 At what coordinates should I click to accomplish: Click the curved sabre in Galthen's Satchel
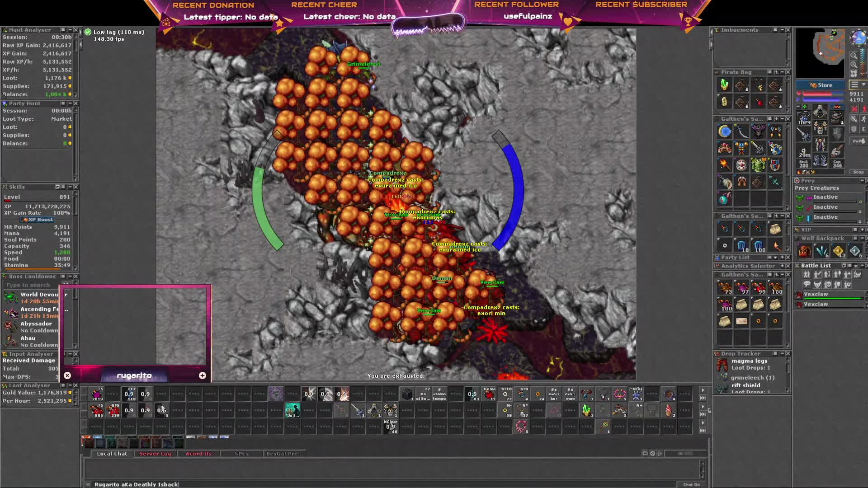pos(741,132)
